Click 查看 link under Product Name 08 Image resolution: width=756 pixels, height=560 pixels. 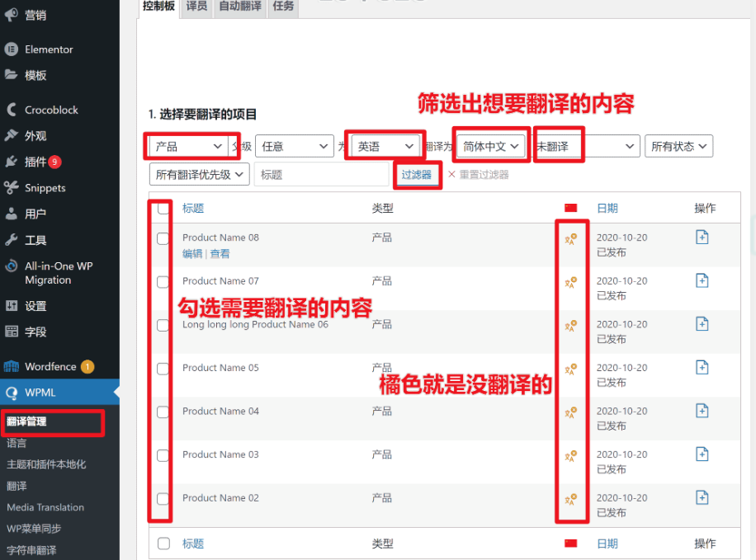tap(220, 254)
